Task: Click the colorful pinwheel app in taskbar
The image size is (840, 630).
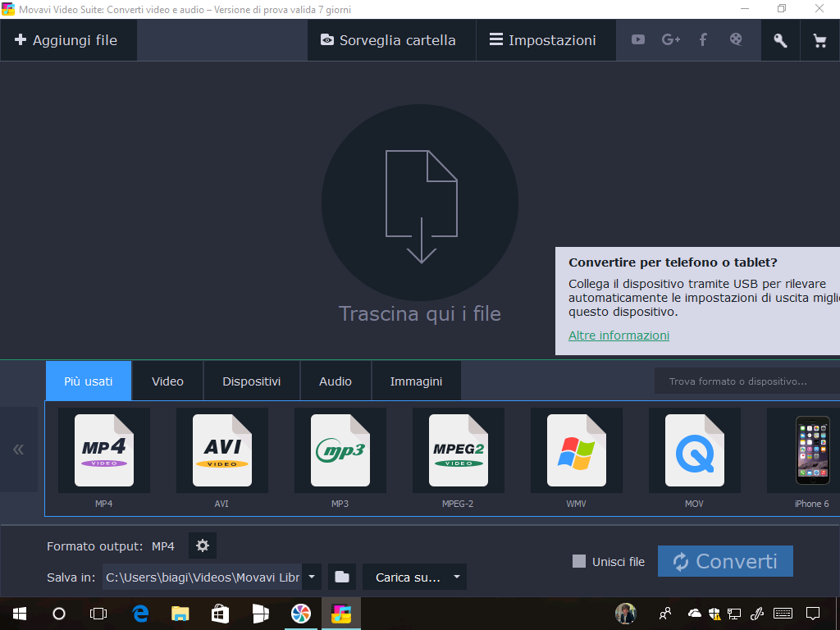Action: tap(301, 614)
